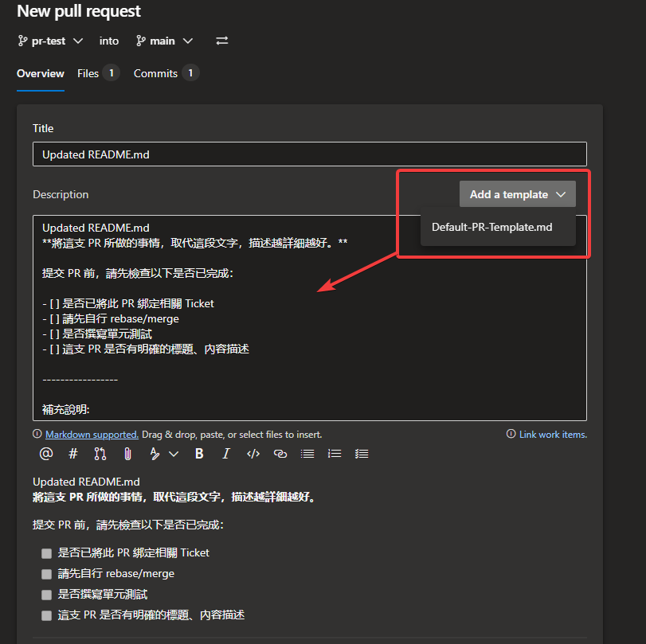The height and width of the screenshot is (644, 646).
Task: Open the 'Markdown supported' link
Action: point(91,435)
